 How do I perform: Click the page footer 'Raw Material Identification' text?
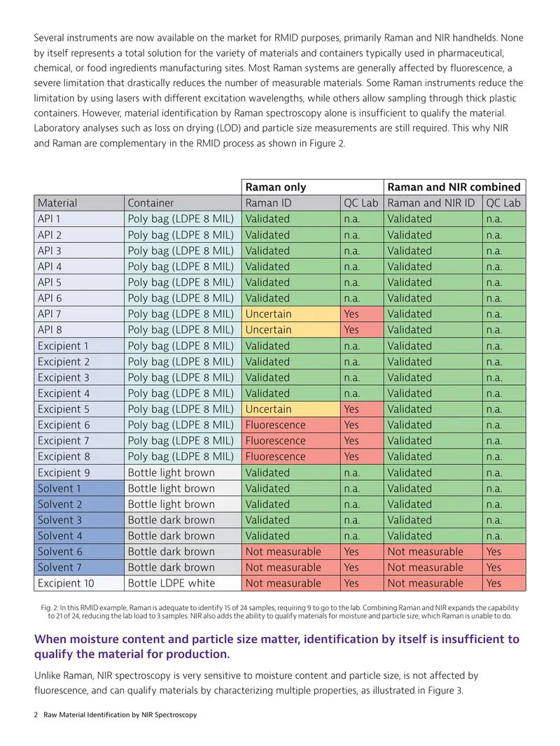click(120, 715)
